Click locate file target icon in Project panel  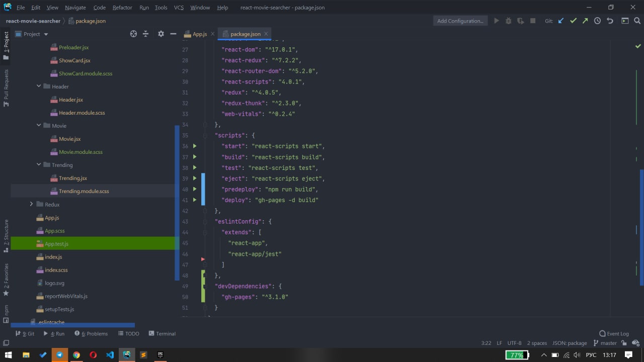[x=133, y=34]
